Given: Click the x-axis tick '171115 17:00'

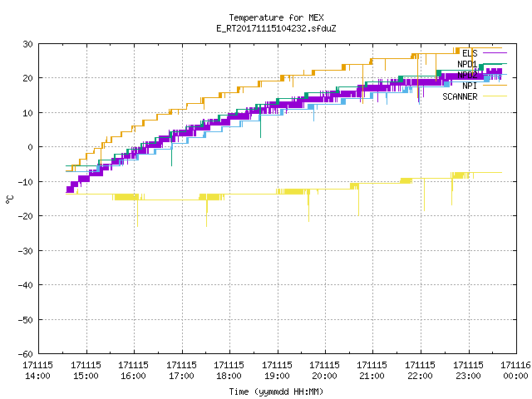Looking at the screenshot, I should point(181,371).
